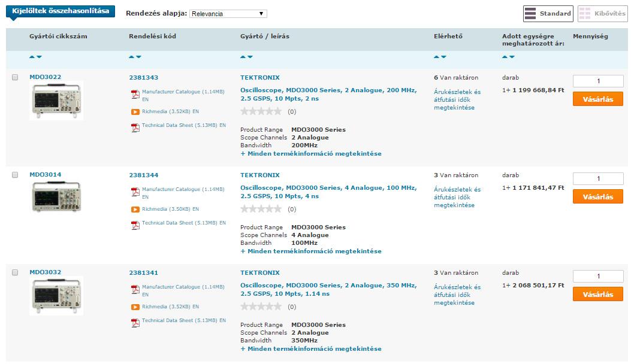Open order code 2381341 link
Screen dimensions: 631x364
click(x=144, y=273)
